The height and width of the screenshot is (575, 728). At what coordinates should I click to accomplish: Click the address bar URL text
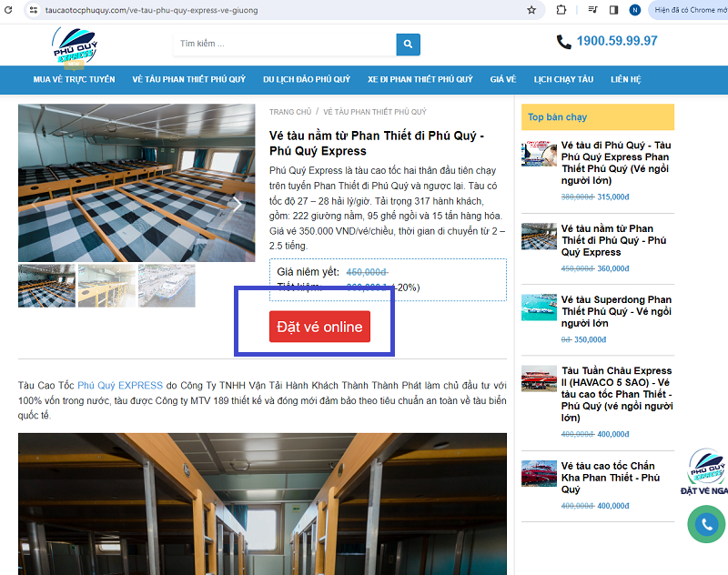tap(151, 10)
